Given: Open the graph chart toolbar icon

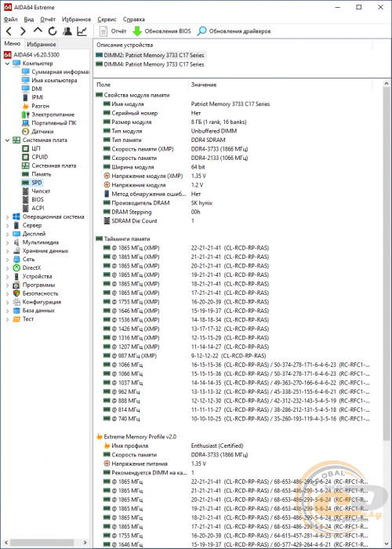Looking at the screenshot, I should 82,31.
